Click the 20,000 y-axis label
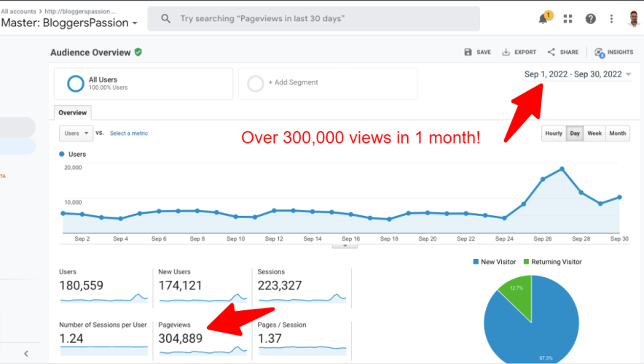The height and width of the screenshot is (364, 644). pyautogui.click(x=73, y=167)
